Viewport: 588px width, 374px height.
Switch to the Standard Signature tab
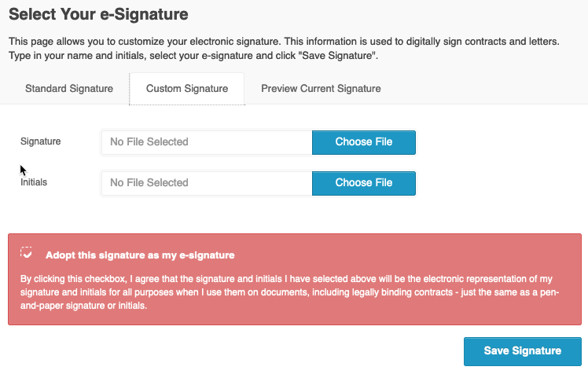[x=69, y=89]
